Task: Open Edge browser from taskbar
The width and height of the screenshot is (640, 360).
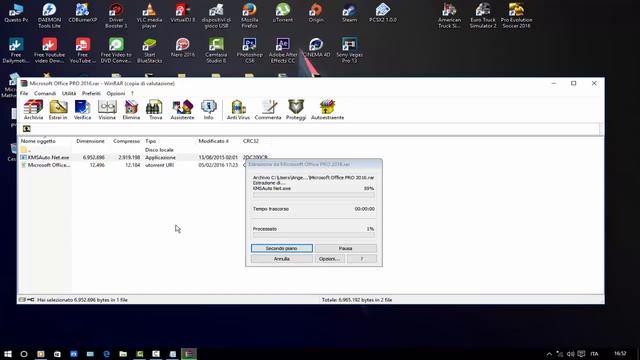Action: click(x=107, y=354)
